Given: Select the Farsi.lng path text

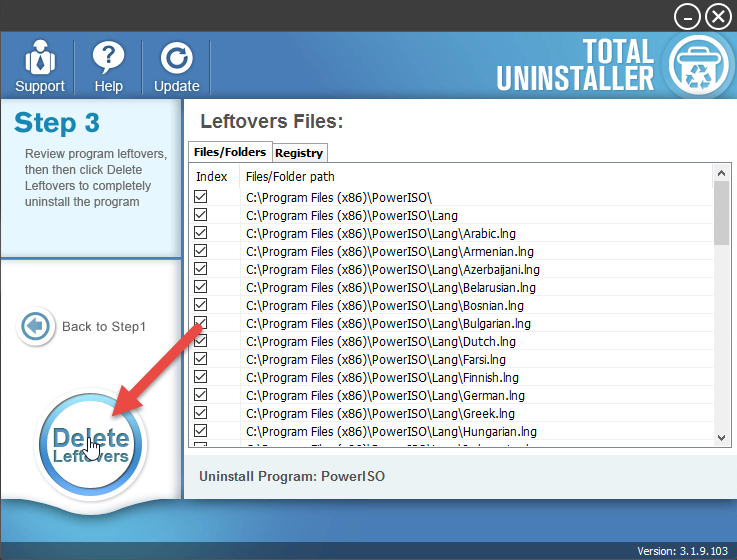Looking at the screenshot, I should coord(376,360).
